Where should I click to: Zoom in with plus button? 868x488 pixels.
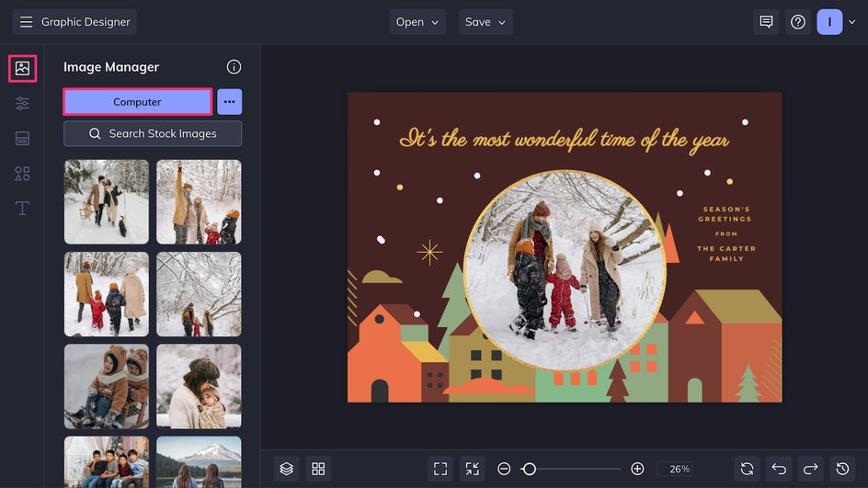(637, 470)
